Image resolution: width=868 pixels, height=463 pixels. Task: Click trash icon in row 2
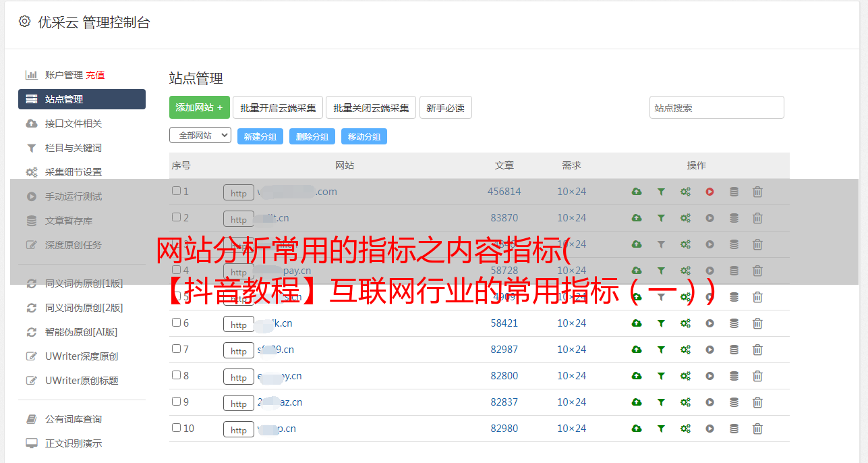(757, 218)
